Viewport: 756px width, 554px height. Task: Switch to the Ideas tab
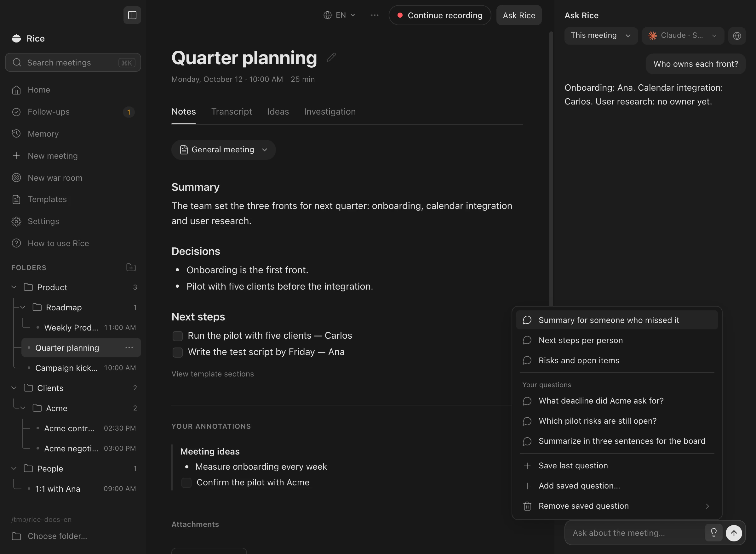pyautogui.click(x=278, y=112)
